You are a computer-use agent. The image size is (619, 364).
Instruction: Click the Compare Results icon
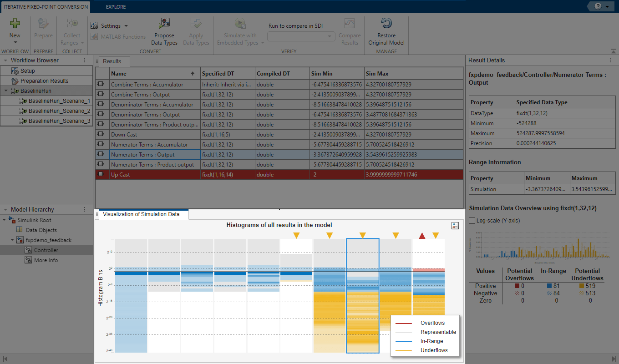349,24
